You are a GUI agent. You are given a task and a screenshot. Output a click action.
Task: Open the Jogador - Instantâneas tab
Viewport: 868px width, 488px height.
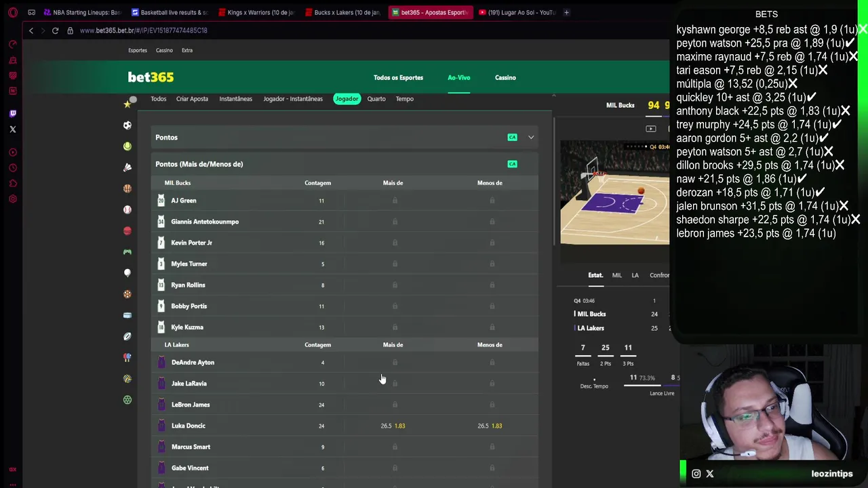click(293, 99)
